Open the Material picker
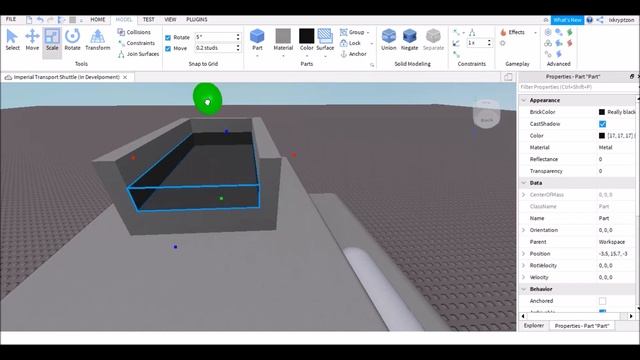This screenshot has width=640, height=360. (x=283, y=40)
